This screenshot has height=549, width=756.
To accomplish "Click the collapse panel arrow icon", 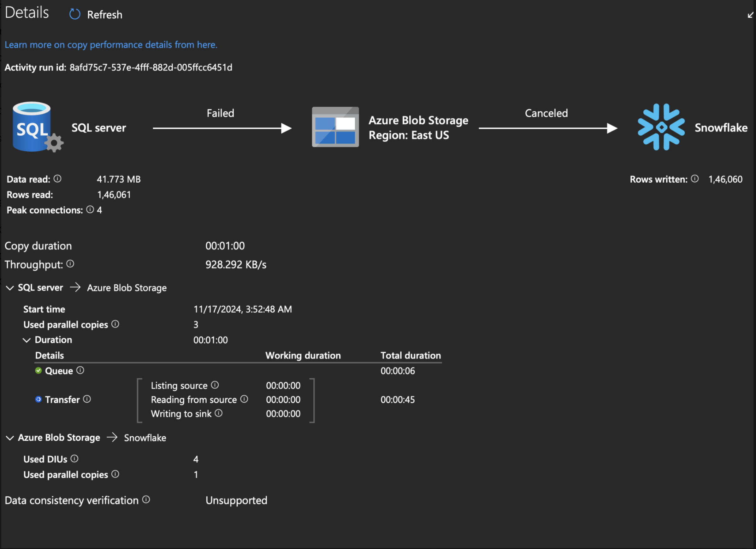I will 750,15.
